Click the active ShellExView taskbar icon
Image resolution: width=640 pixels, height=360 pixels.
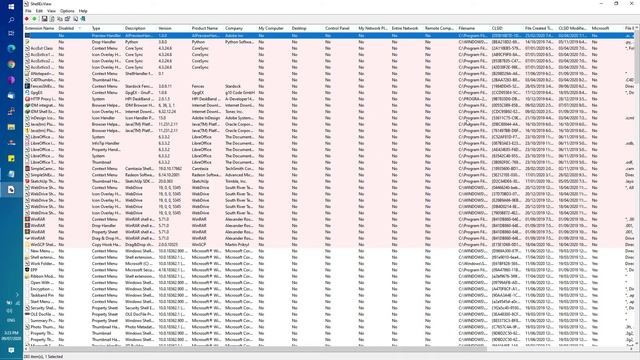click(11, 190)
